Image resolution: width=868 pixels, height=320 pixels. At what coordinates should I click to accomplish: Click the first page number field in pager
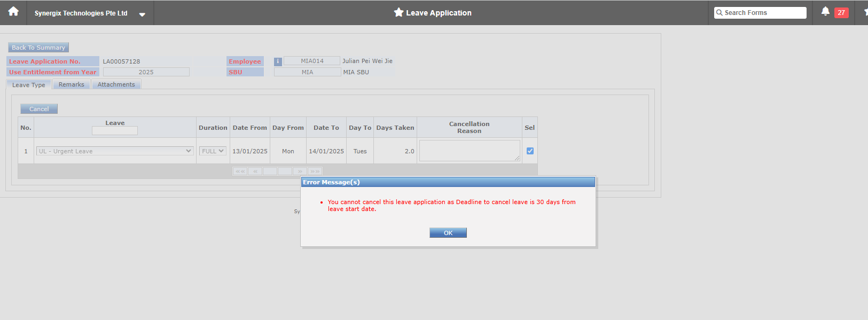[270, 171]
